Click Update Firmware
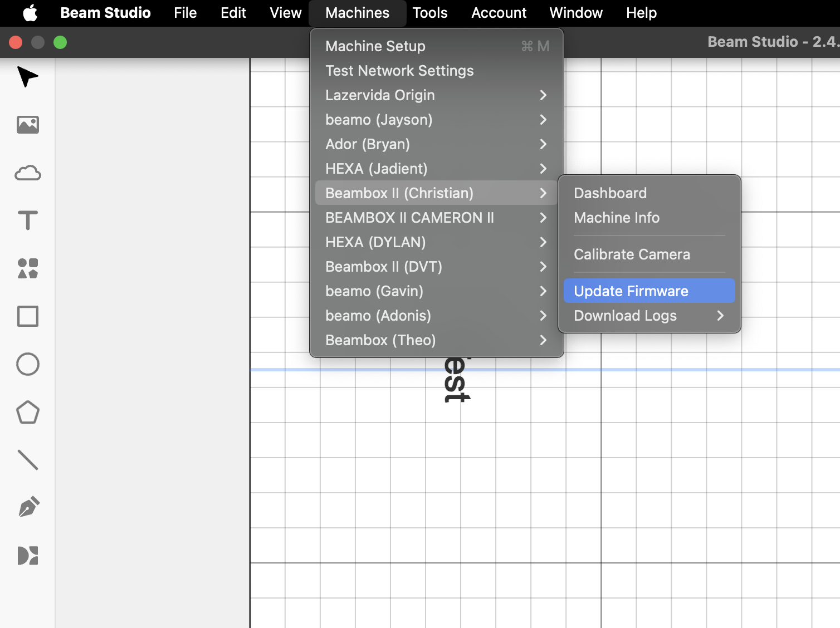Viewport: 840px width, 628px height. coord(649,291)
